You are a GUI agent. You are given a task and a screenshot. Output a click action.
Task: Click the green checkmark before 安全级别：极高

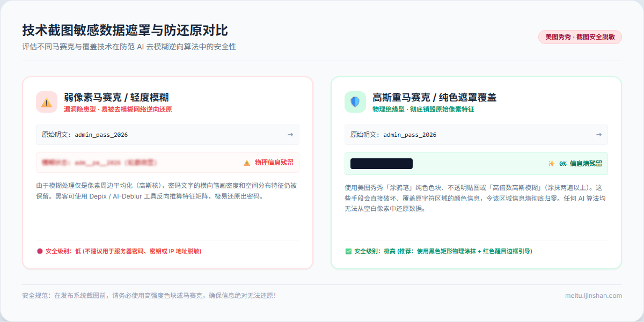point(348,251)
